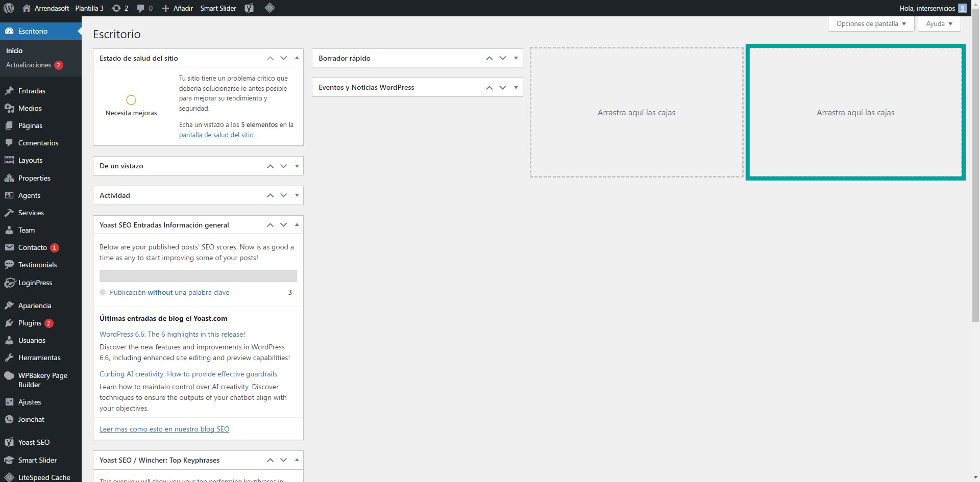Image resolution: width=980 pixels, height=482 pixels.
Task: Click the Apariencia brush icon in sidebar
Action: 9,306
